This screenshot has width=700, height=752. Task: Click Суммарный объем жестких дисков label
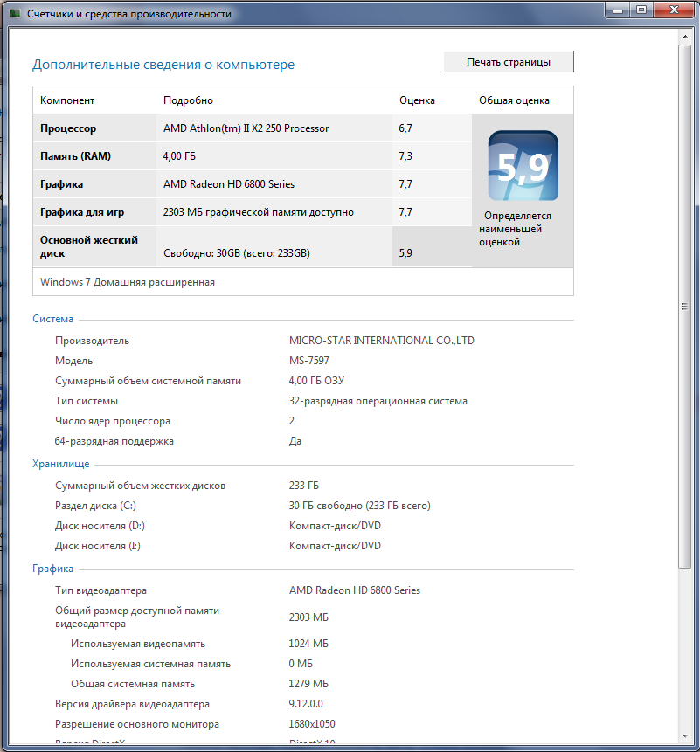click(x=140, y=486)
